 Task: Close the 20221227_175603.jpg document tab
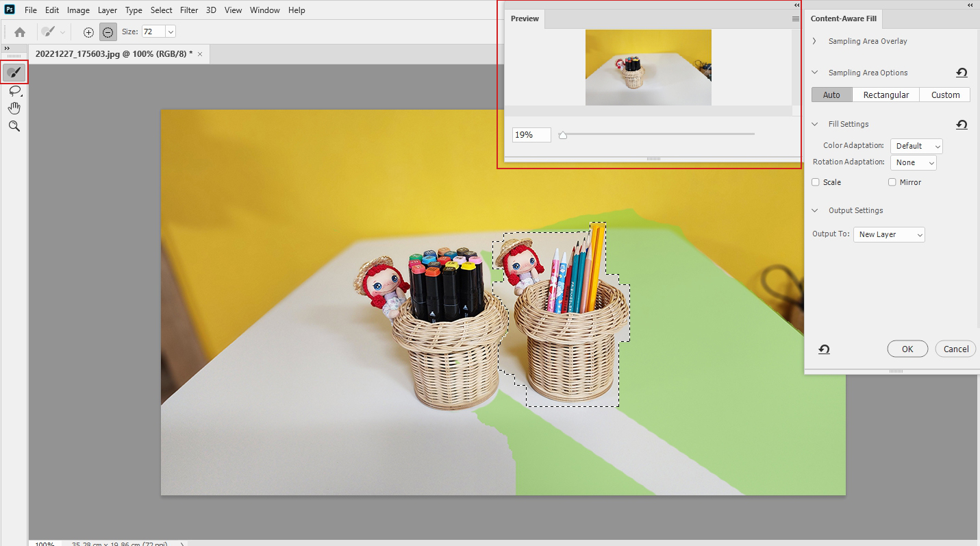[200, 53]
